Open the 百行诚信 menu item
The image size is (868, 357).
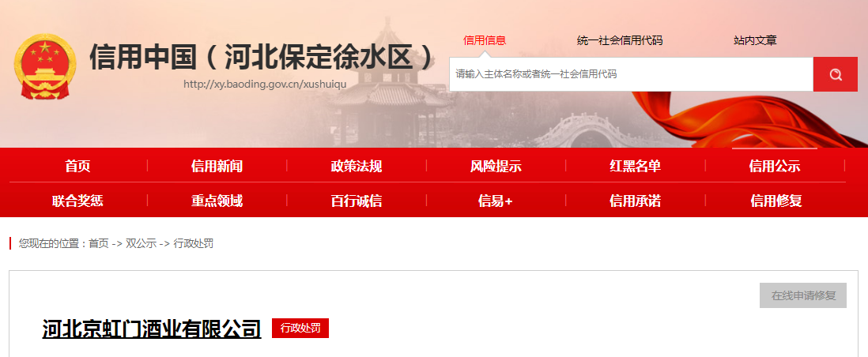[357, 201]
